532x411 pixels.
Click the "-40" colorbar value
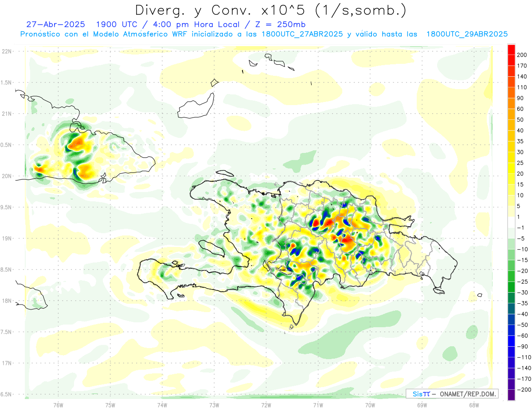[522, 314]
